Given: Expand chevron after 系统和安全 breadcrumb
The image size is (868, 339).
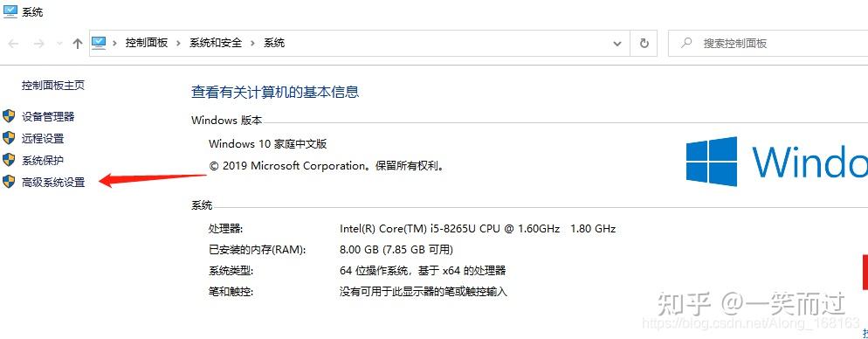Looking at the screenshot, I should click(253, 43).
